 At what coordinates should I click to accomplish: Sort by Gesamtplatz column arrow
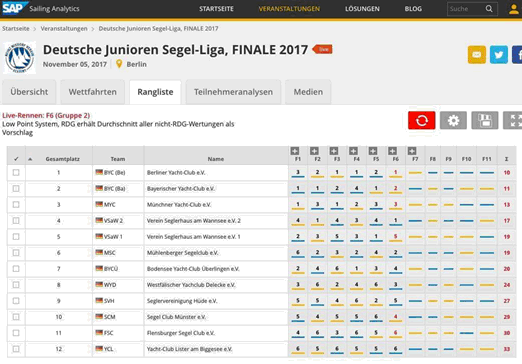(30, 159)
